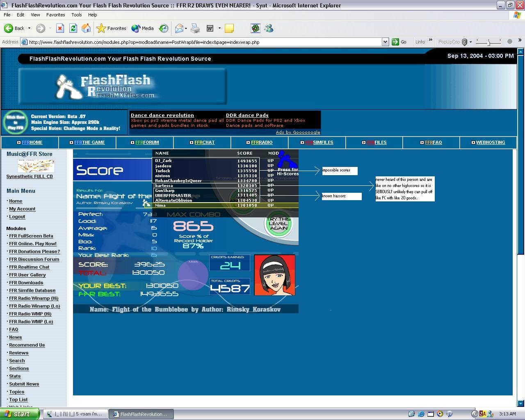Go to the Home page icon
This screenshot has height=420, width=525.
86,28
